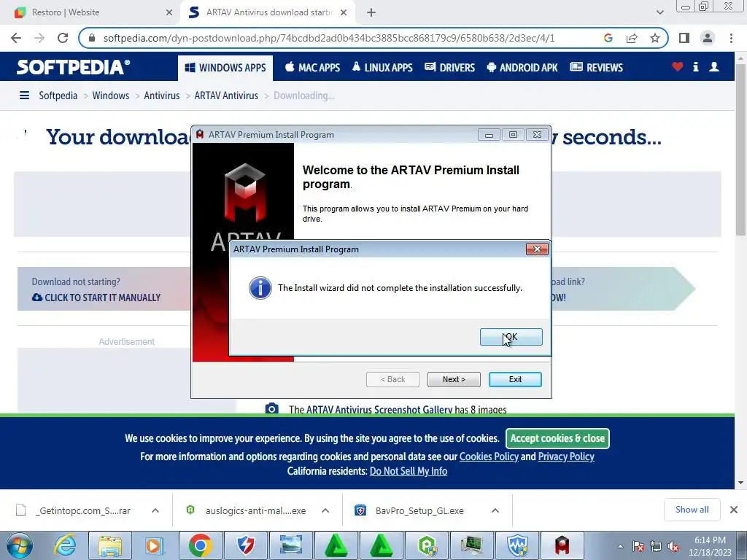
Task: Click the info icon in Softpedia header
Action: 695,66
